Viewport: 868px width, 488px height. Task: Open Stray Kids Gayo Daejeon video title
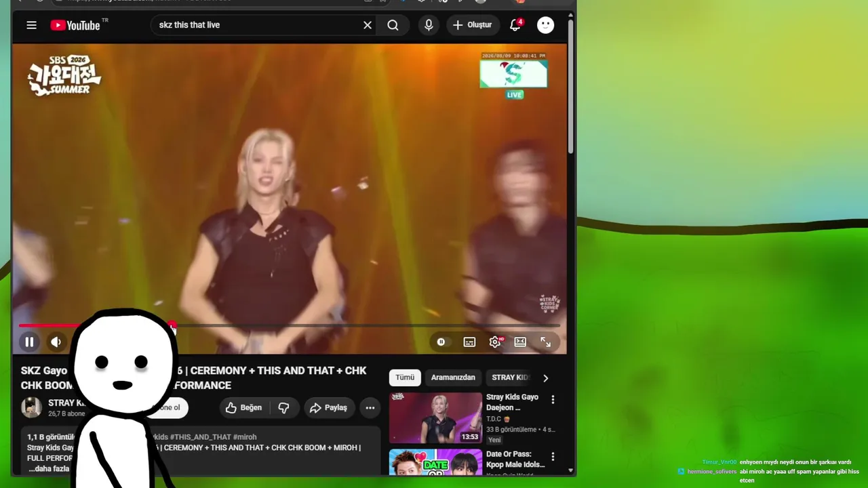pos(512,403)
